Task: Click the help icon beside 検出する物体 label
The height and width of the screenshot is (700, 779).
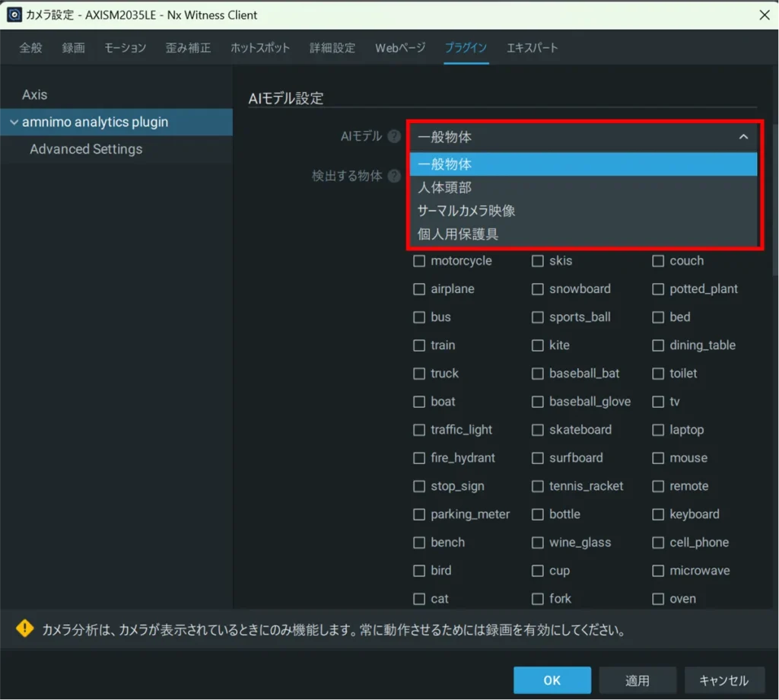Action: point(394,176)
